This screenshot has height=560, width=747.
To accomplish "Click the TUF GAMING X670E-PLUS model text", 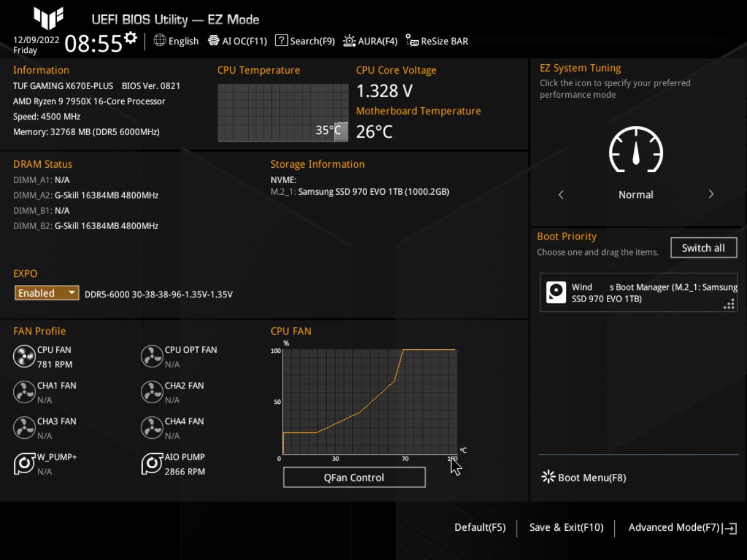I will 63,86.
